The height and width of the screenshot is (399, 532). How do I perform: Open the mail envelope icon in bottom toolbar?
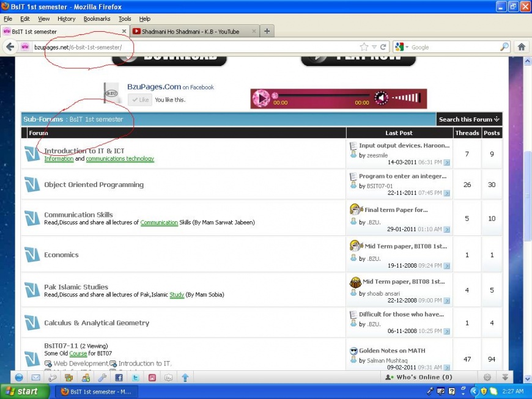[36, 378]
